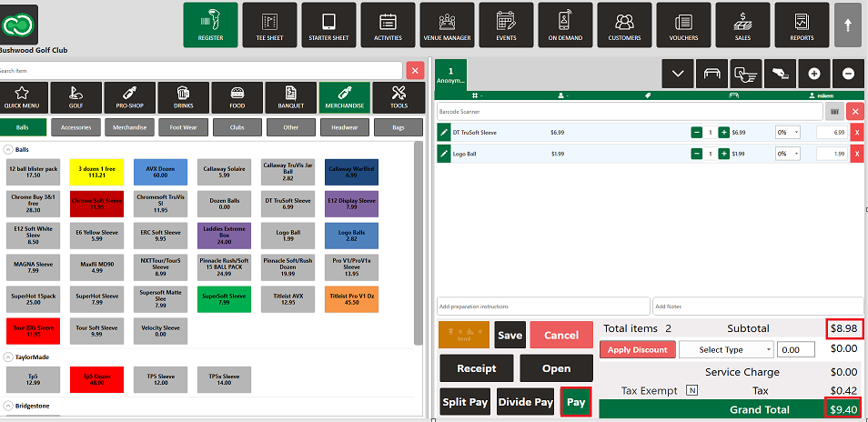
Task: Delete Logo Ball from cart
Action: click(x=857, y=154)
